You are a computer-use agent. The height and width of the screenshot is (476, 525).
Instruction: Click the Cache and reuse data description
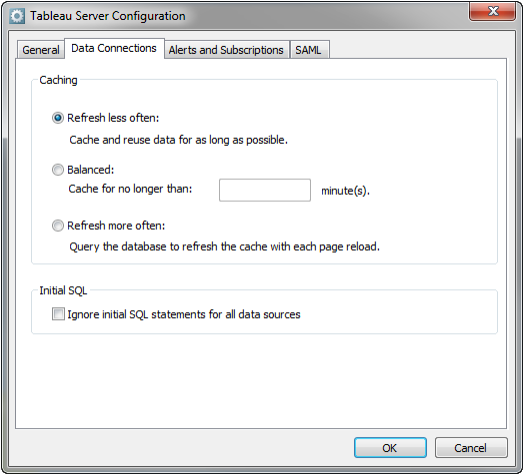point(178,140)
